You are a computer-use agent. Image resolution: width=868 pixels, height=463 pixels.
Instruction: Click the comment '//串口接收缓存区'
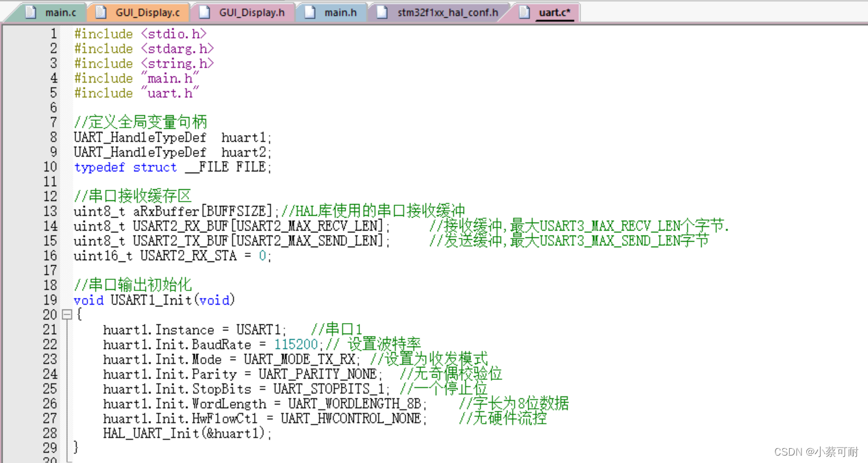pos(133,196)
